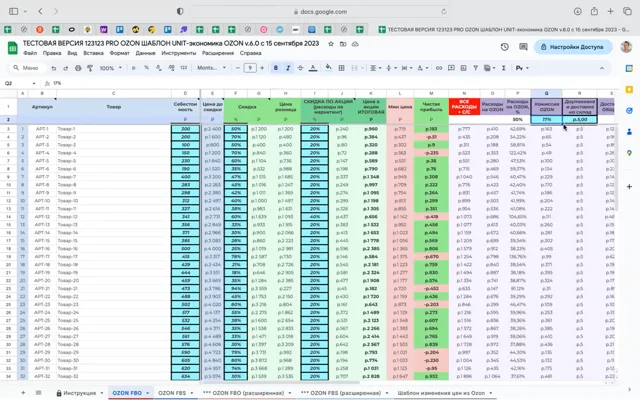Click the Меню search box
The width and height of the screenshot is (640, 400).
(27, 68)
